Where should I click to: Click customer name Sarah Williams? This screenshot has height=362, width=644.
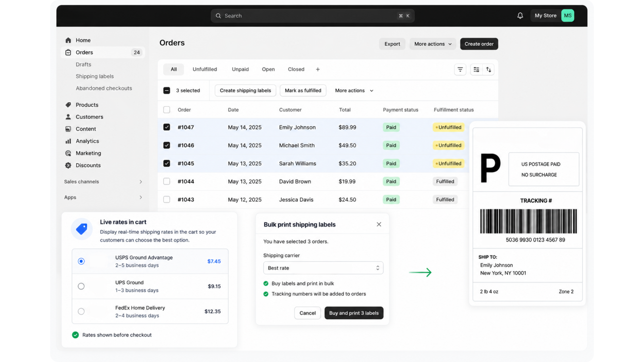297,163
